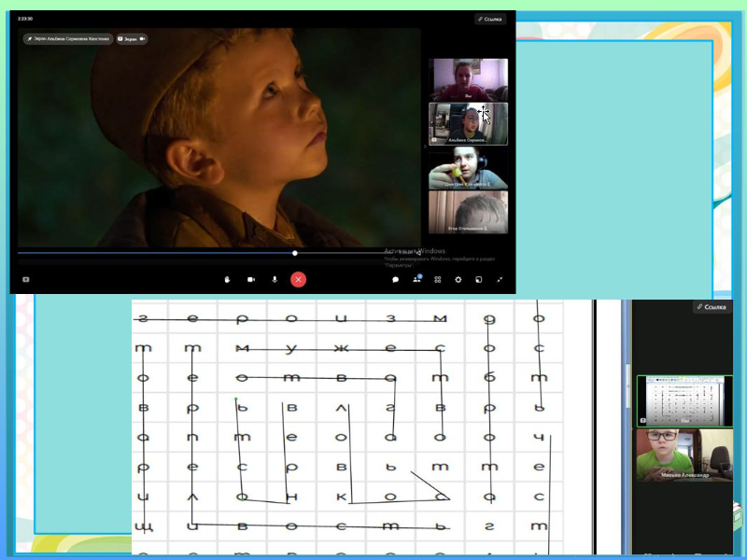Image resolution: width=747 pixels, height=560 pixels.
Task: Click the video progress slider handle
Action: [x=295, y=253]
